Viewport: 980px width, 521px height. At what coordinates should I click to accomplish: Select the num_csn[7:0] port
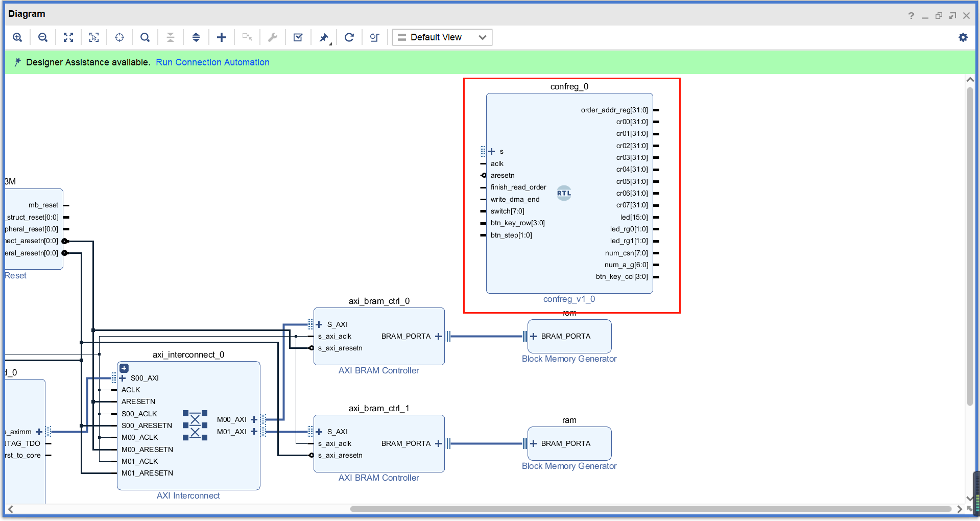tap(626, 253)
